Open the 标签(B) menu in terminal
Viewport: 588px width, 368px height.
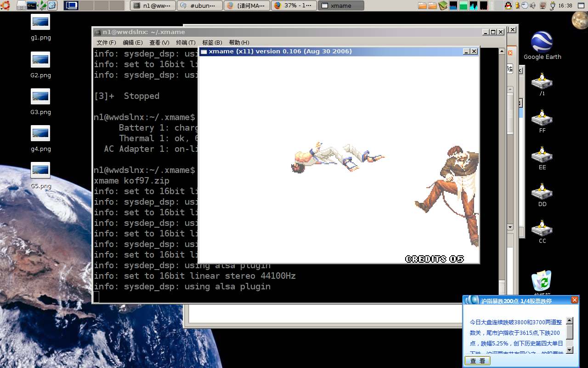(x=212, y=42)
